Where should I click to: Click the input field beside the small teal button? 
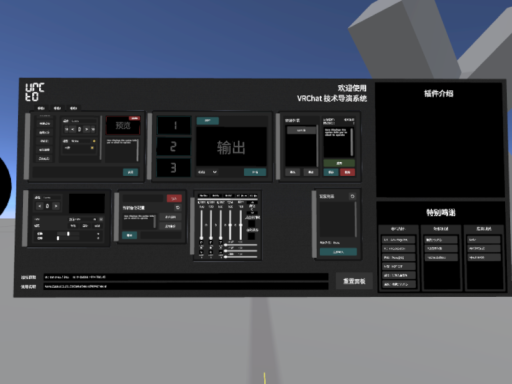(x=161, y=235)
